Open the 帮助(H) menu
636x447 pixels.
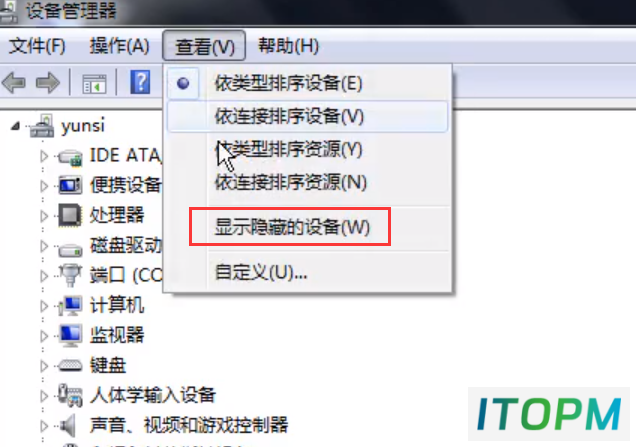click(x=288, y=45)
